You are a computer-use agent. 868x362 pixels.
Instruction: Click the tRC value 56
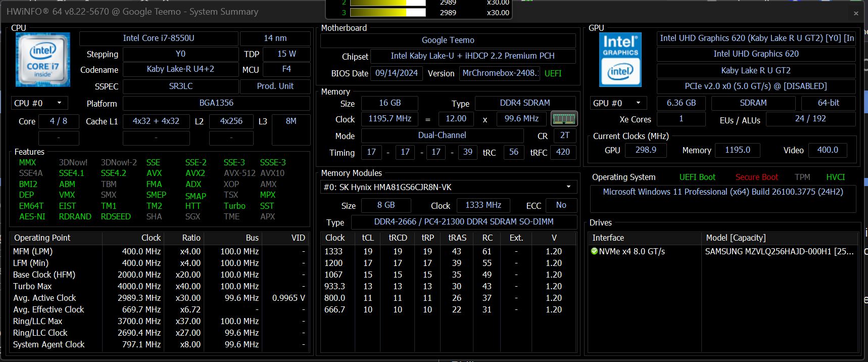(514, 152)
